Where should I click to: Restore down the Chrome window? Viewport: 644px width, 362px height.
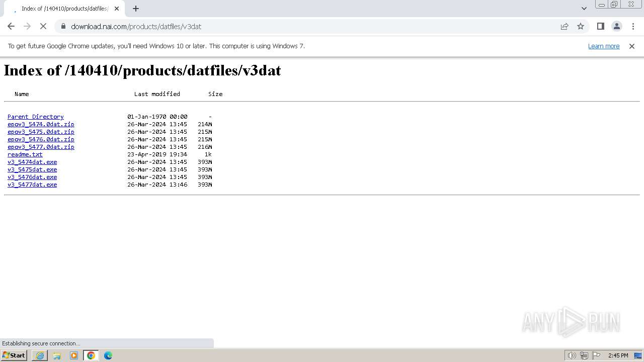[614, 5]
